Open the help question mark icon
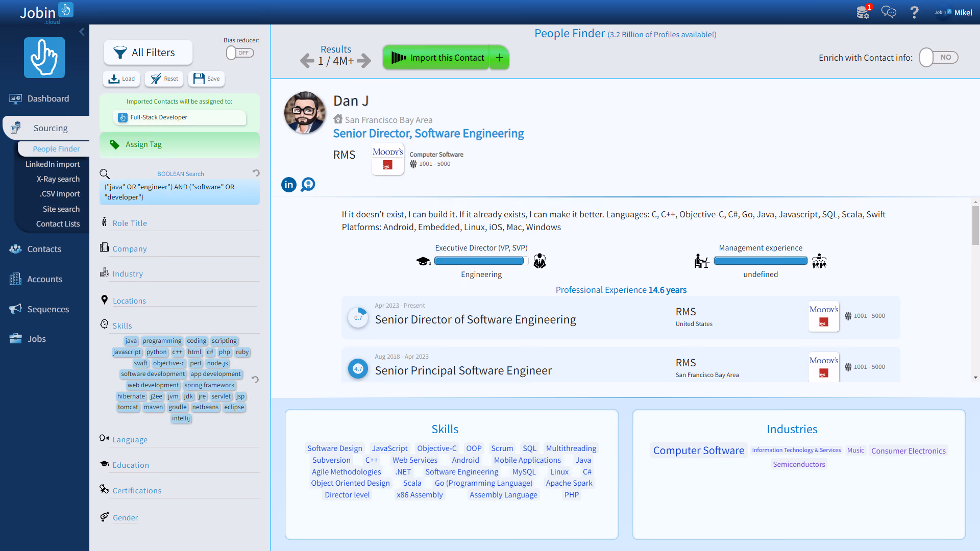 (x=914, y=12)
